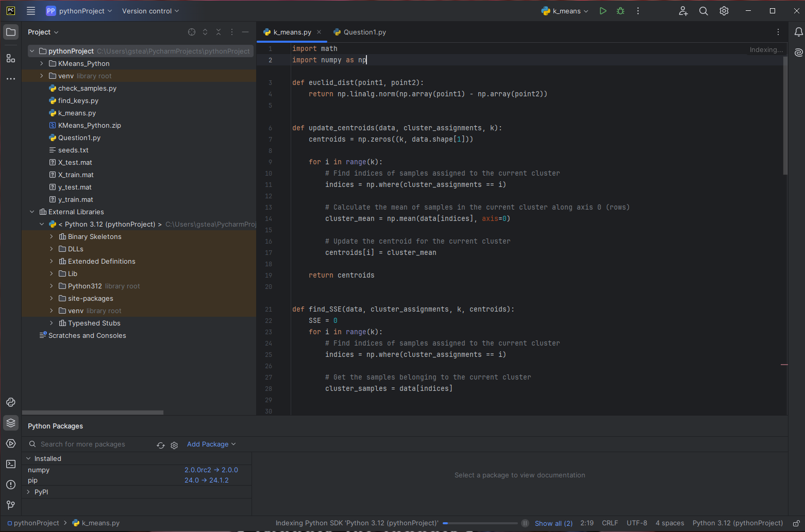Hide the Project panel
Viewport: 805px width, 532px height.
point(245,32)
